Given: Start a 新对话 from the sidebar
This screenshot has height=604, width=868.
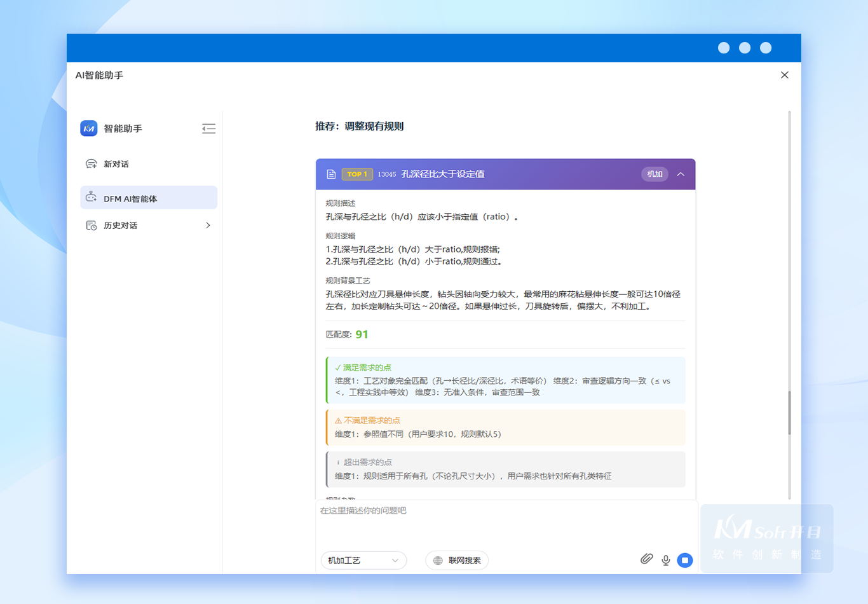Looking at the screenshot, I should pos(116,164).
